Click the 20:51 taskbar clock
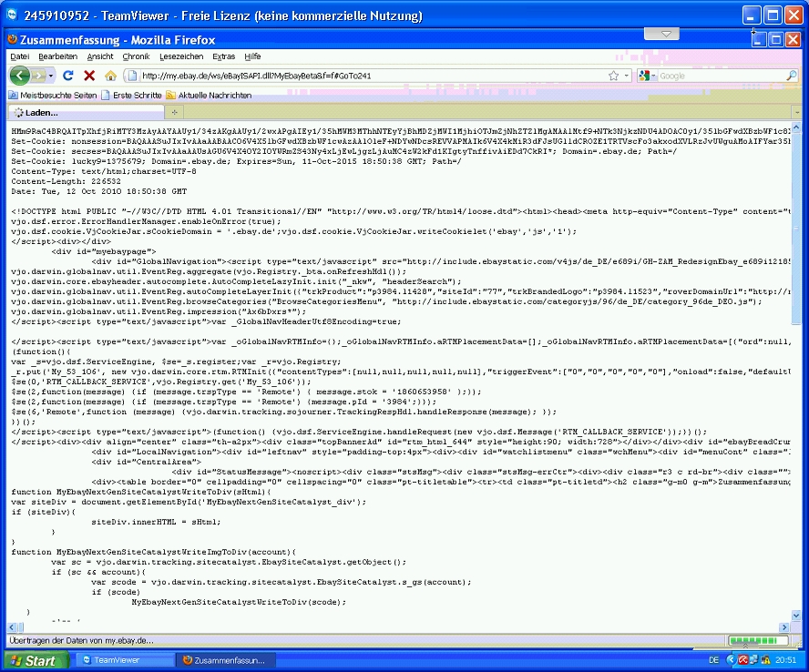Screen dimensions: 809x672 point(785,660)
